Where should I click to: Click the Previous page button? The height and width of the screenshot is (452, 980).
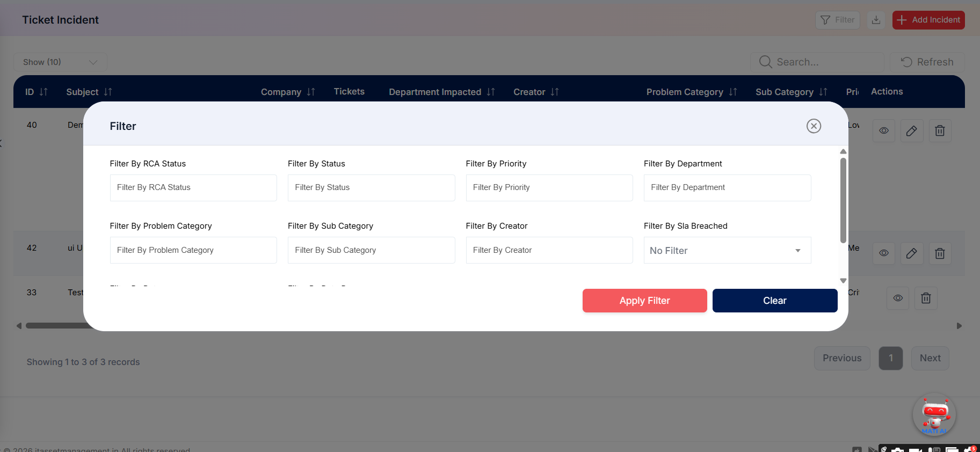coord(842,358)
